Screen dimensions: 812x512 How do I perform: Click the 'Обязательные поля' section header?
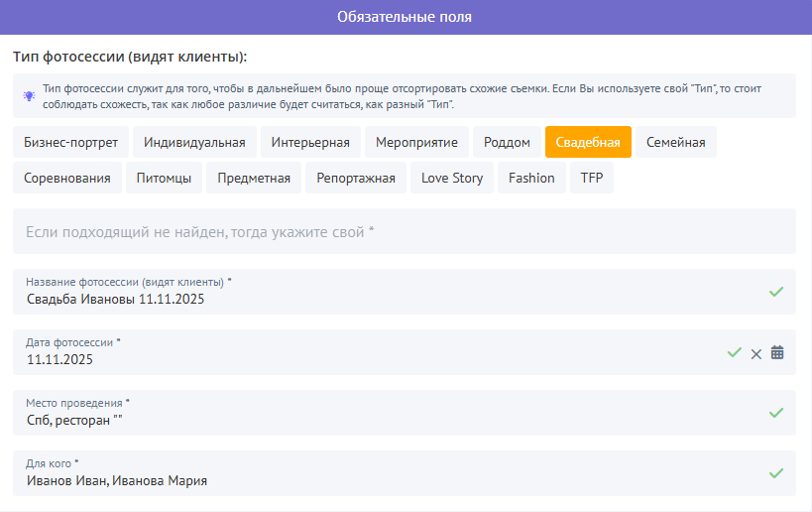click(406, 17)
